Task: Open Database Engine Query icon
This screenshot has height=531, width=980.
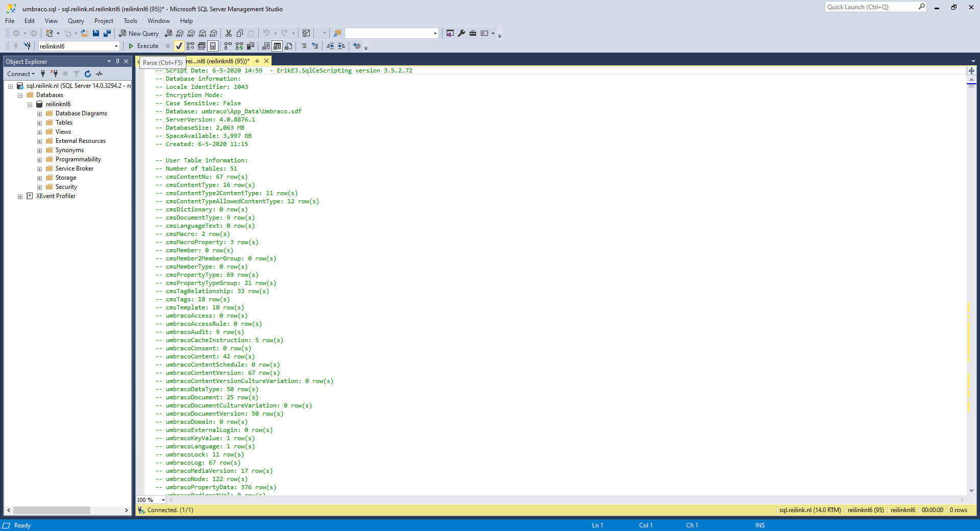Action: coord(168,33)
